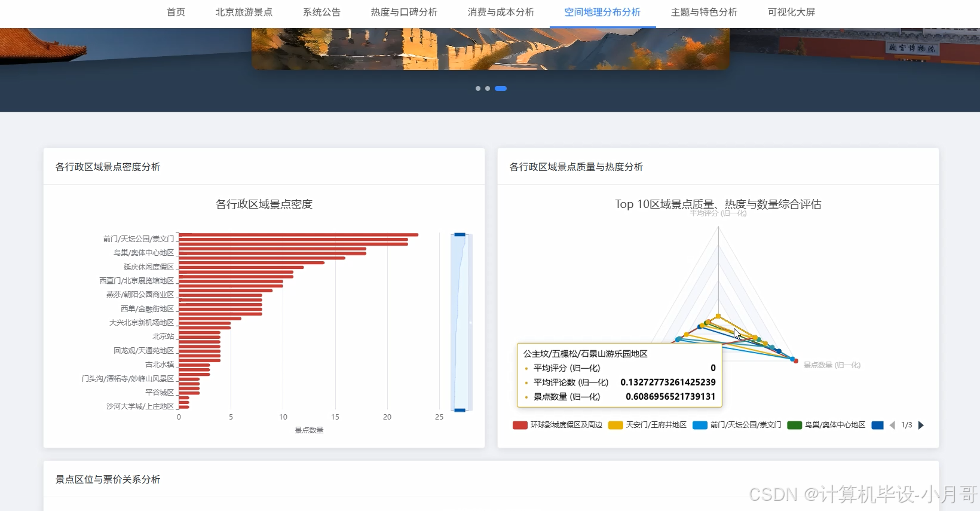Open 系统公告 in navigation
The image size is (980, 511).
click(321, 12)
